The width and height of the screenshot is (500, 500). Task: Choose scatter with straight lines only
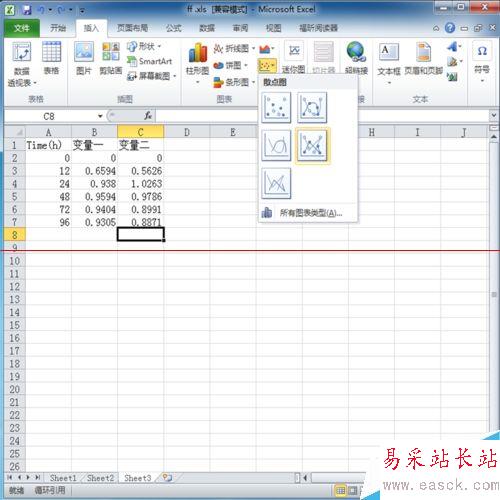point(276,183)
